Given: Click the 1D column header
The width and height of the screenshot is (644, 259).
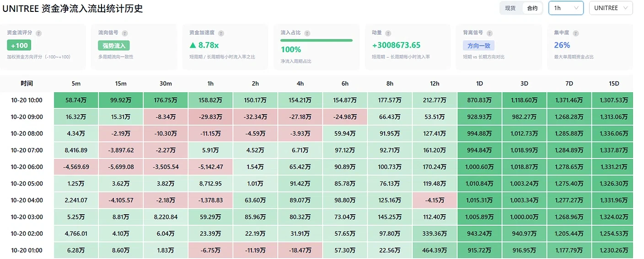Looking at the screenshot, I should point(479,84).
